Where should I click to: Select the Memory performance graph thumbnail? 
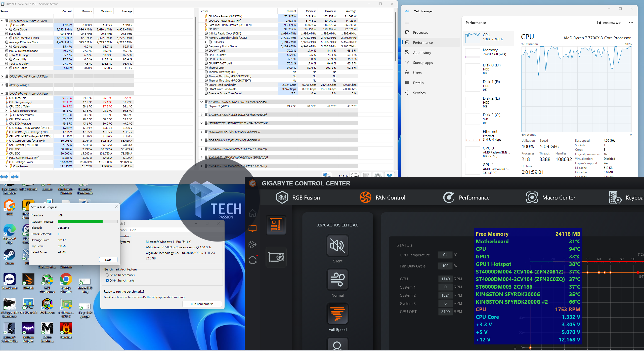473,53
